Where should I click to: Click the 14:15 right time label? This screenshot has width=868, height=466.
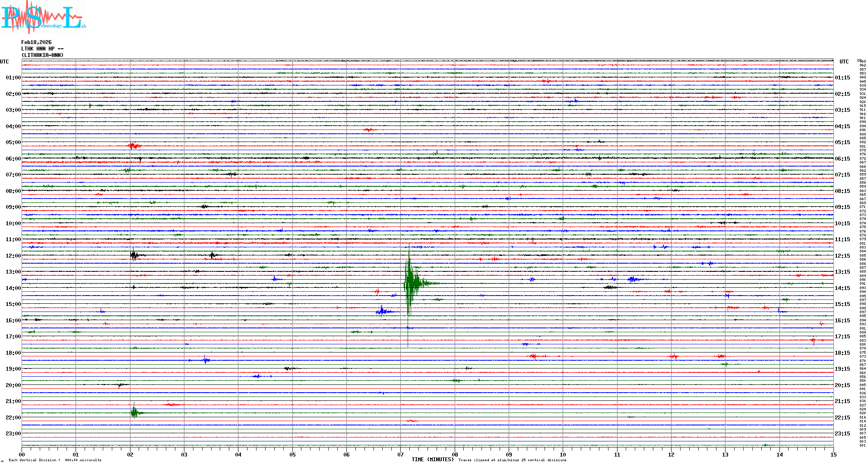[843, 288]
